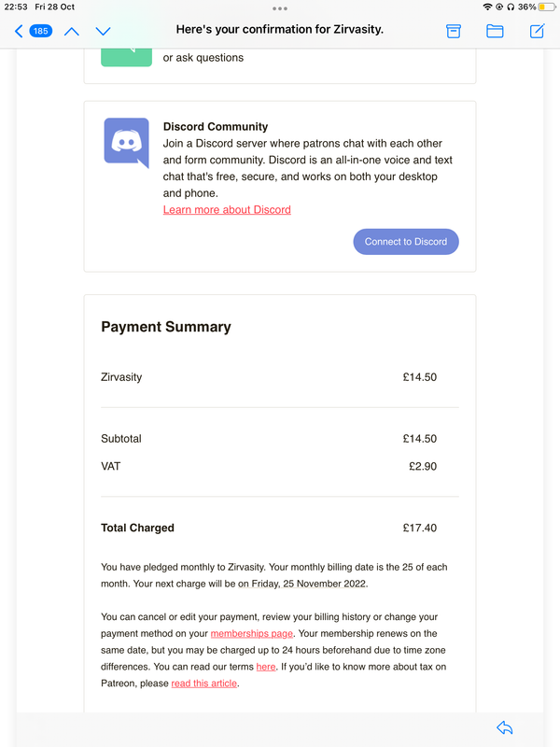Tap the Wi-Fi status icon
This screenshot has width=560, height=747.
(487, 7)
